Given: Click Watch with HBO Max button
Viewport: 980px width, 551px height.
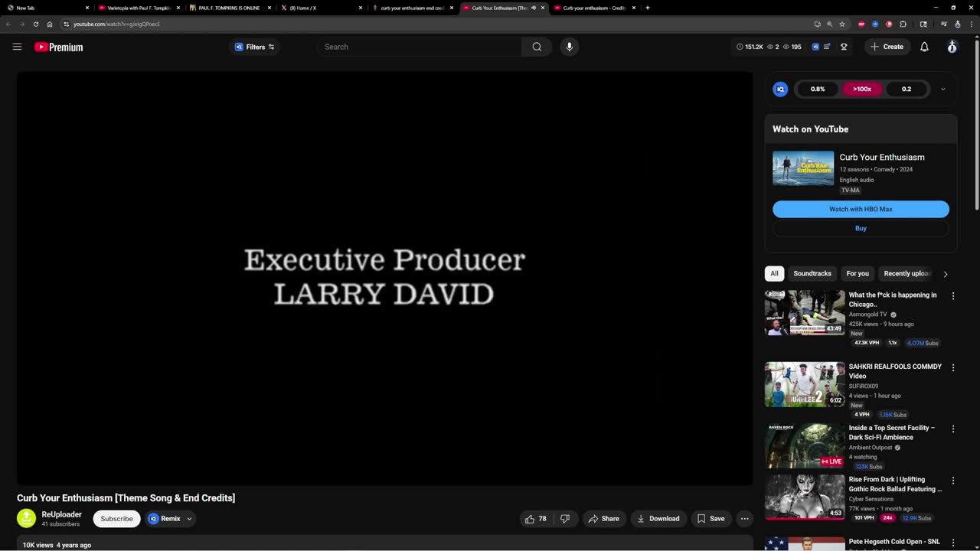Looking at the screenshot, I should 861,209.
